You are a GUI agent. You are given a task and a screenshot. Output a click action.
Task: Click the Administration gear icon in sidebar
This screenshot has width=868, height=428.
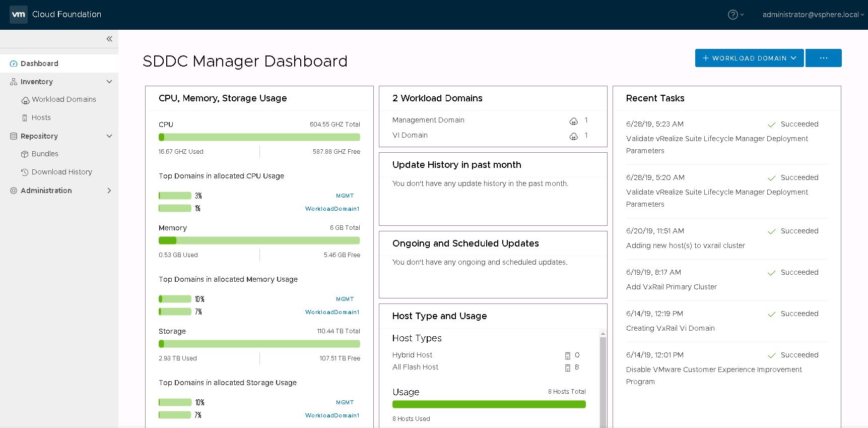click(14, 191)
